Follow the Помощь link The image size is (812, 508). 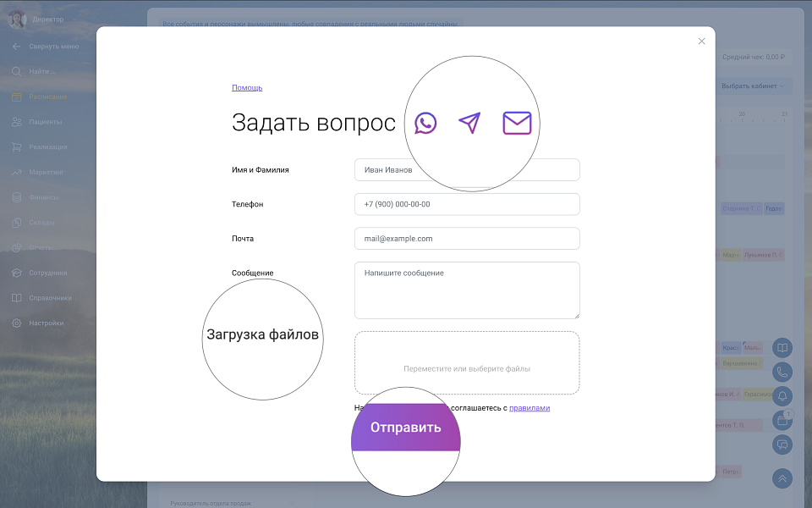coord(247,87)
